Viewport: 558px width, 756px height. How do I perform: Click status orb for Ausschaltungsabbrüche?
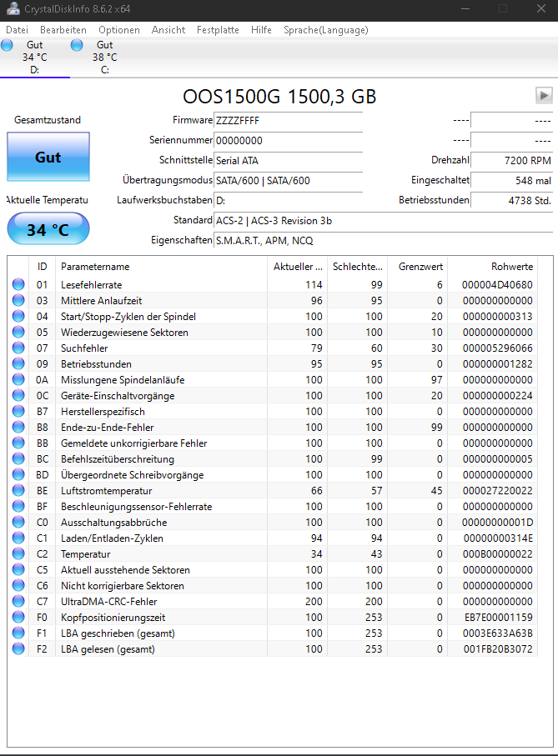coord(18,522)
